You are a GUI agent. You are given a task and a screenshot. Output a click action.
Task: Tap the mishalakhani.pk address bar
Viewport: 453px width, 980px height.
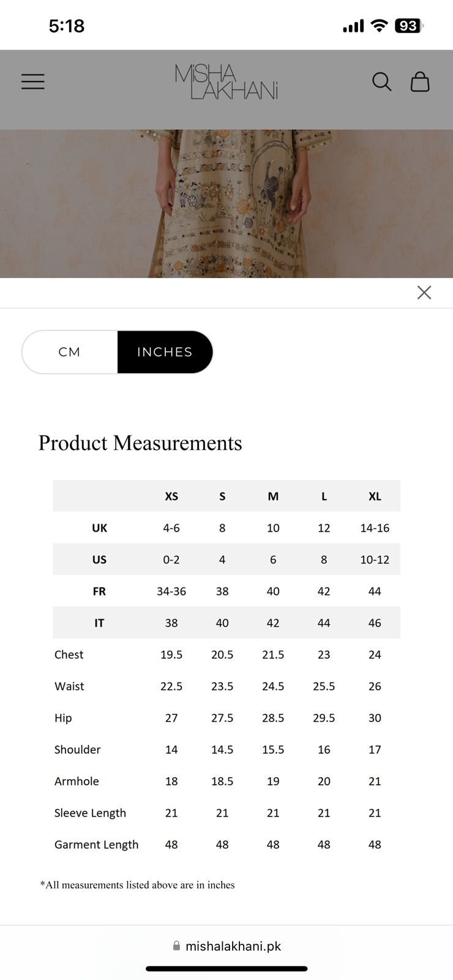[x=233, y=946]
